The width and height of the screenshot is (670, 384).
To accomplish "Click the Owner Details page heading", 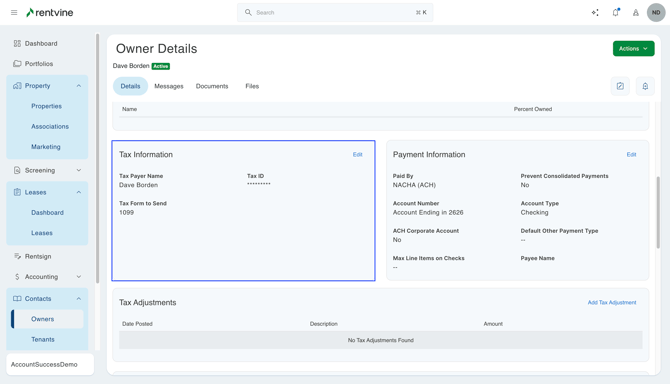I will pos(156,49).
